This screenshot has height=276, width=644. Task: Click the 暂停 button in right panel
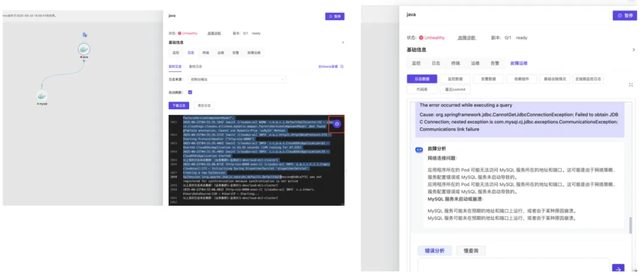(x=625, y=15)
